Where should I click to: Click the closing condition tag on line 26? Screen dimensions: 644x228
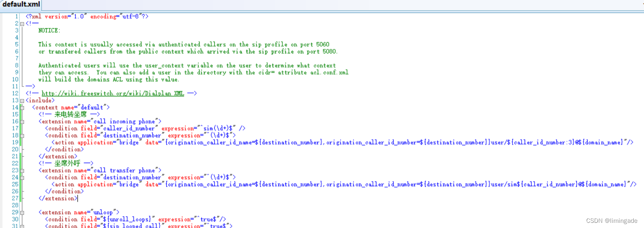(64, 191)
